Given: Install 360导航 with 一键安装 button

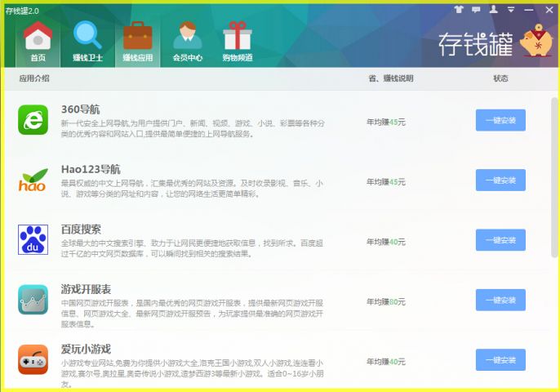Looking at the screenshot, I should 500,120.
